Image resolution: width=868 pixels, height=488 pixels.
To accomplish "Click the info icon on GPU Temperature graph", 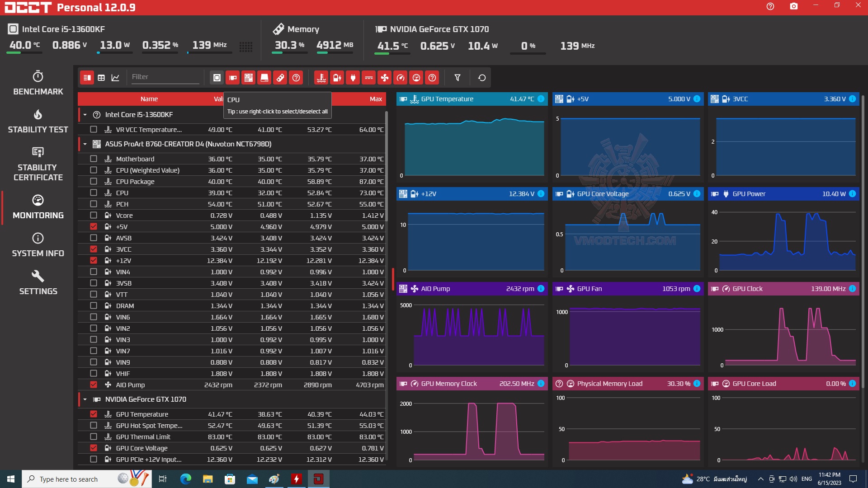I will [x=541, y=99].
